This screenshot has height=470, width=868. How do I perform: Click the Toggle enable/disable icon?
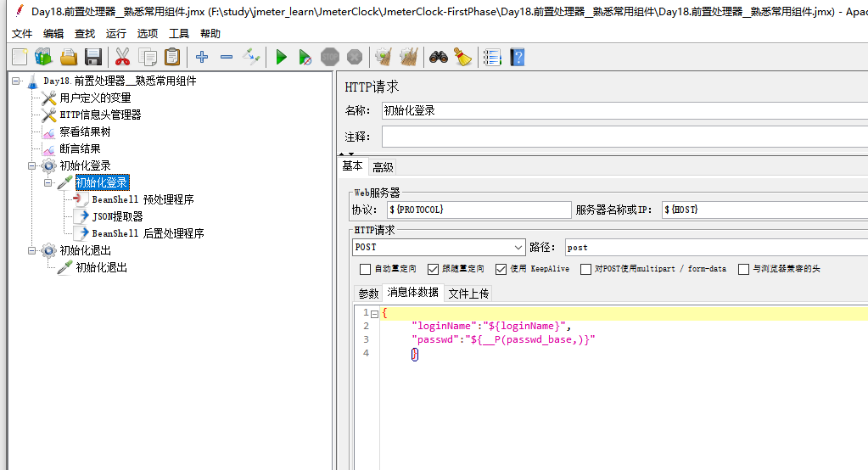(251, 57)
